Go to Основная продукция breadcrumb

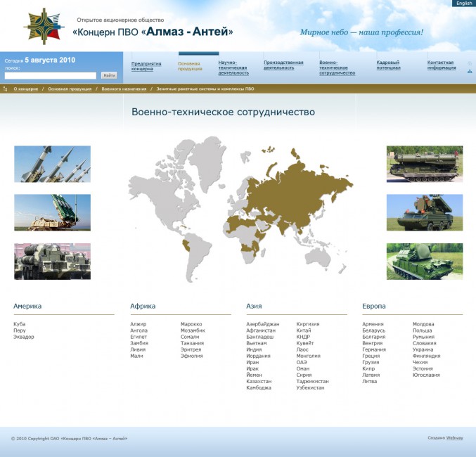(x=70, y=89)
